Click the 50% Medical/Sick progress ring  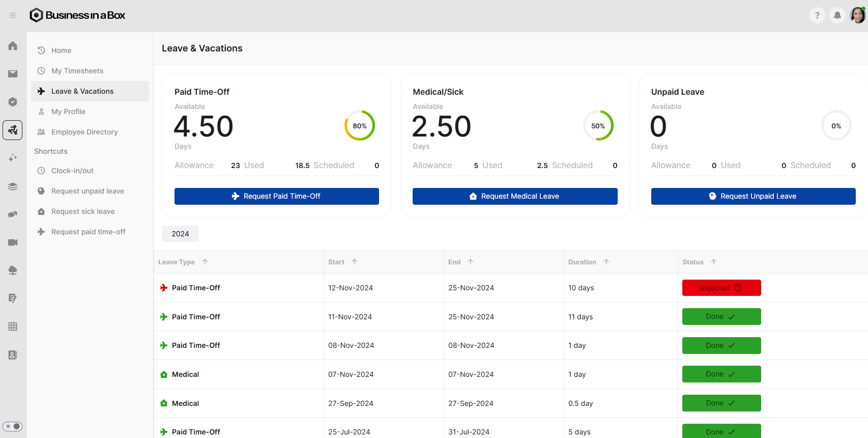[598, 126]
